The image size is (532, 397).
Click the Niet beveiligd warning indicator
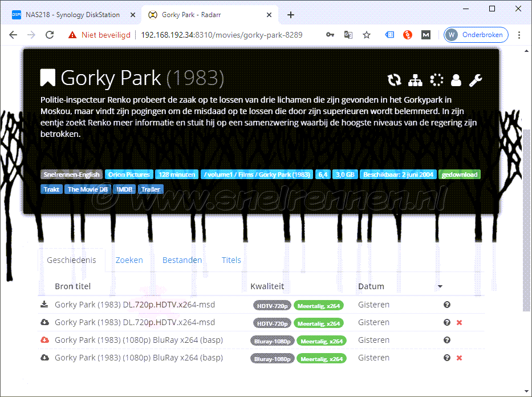pyautogui.click(x=99, y=35)
